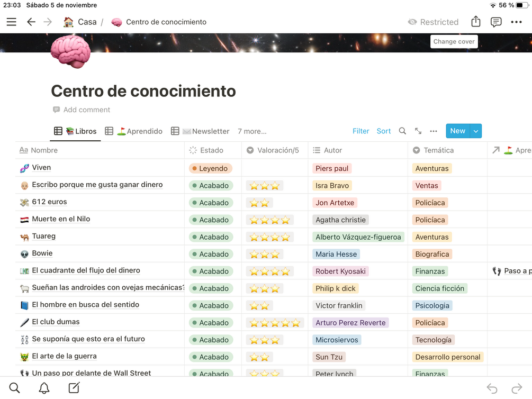This screenshot has height=399, width=532.
Task: Click the Bowie alien icon
Action: pos(24,254)
